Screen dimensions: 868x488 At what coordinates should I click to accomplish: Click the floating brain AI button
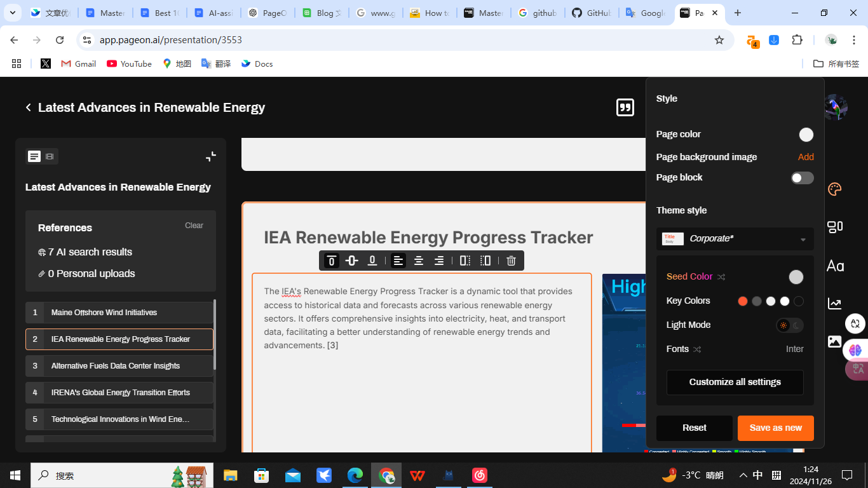coord(855,349)
